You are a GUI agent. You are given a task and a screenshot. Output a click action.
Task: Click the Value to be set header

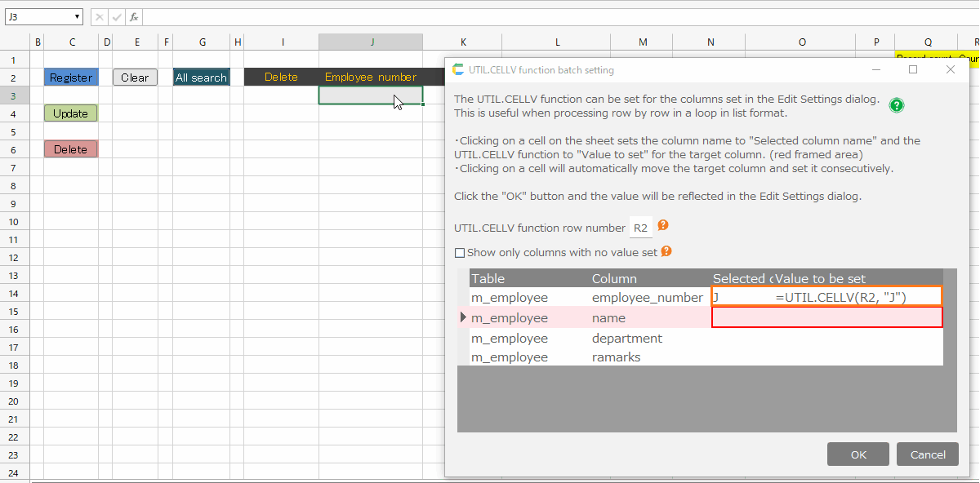point(858,278)
